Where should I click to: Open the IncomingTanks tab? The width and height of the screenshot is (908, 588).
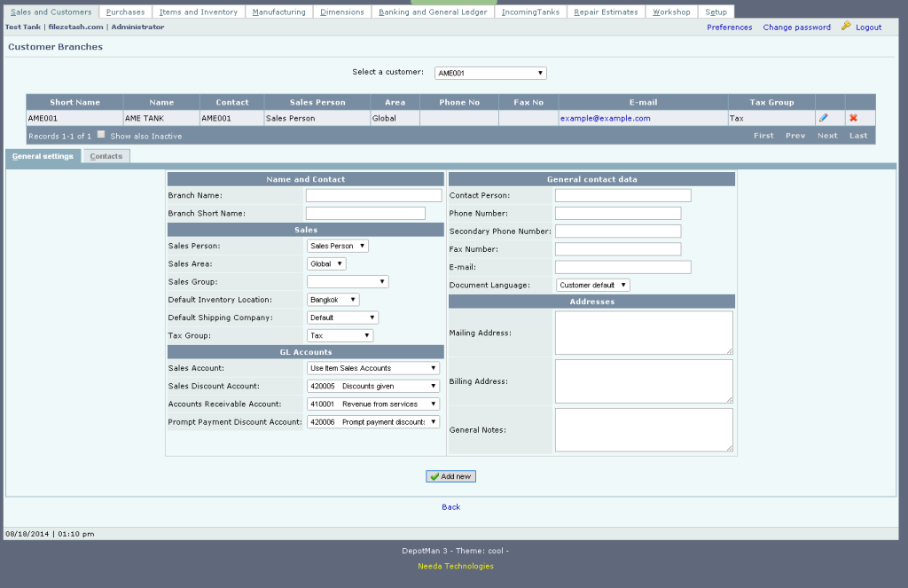click(530, 12)
